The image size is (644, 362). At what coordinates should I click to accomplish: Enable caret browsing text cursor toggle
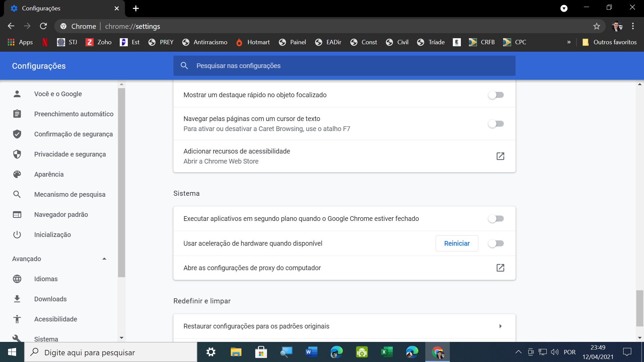(496, 124)
